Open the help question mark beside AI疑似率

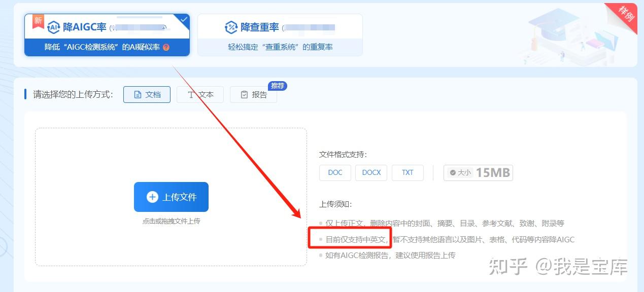pyautogui.click(x=166, y=47)
